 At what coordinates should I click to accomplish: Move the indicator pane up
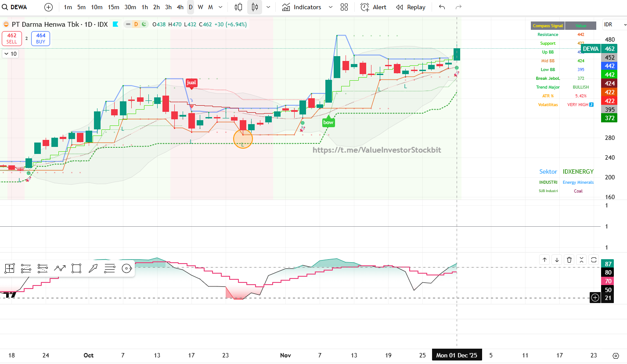[544, 260]
